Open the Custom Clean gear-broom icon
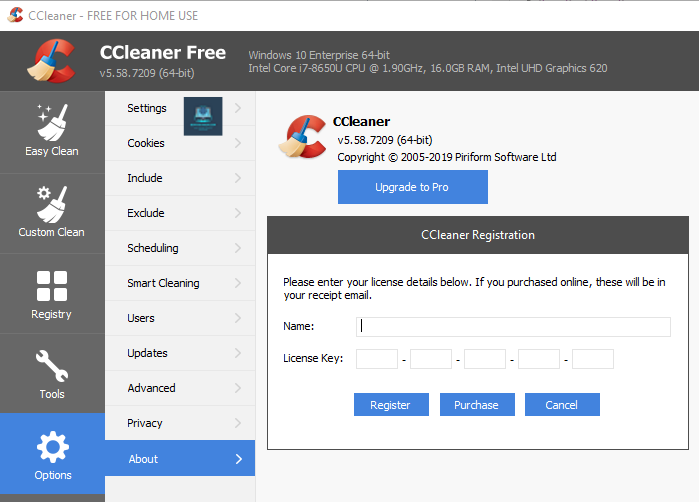699x502 pixels. (x=52, y=204)
